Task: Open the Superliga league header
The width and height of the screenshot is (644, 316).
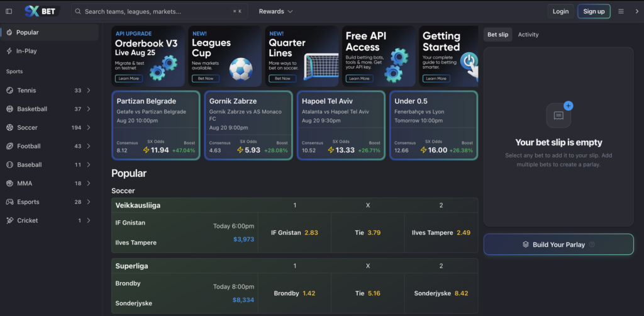Action: pos(131,266)
